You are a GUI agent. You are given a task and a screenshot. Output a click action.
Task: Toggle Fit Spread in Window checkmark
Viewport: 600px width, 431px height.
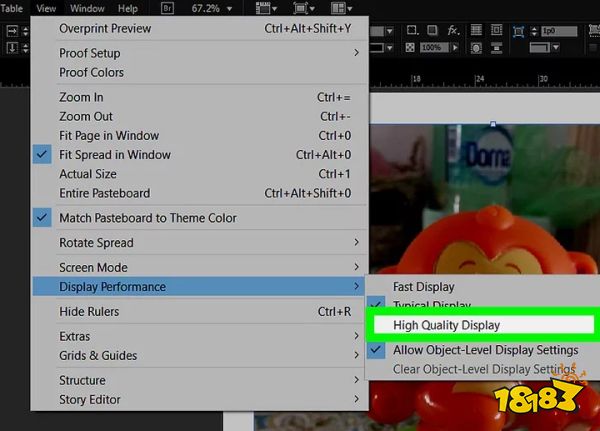coord(42,154)
